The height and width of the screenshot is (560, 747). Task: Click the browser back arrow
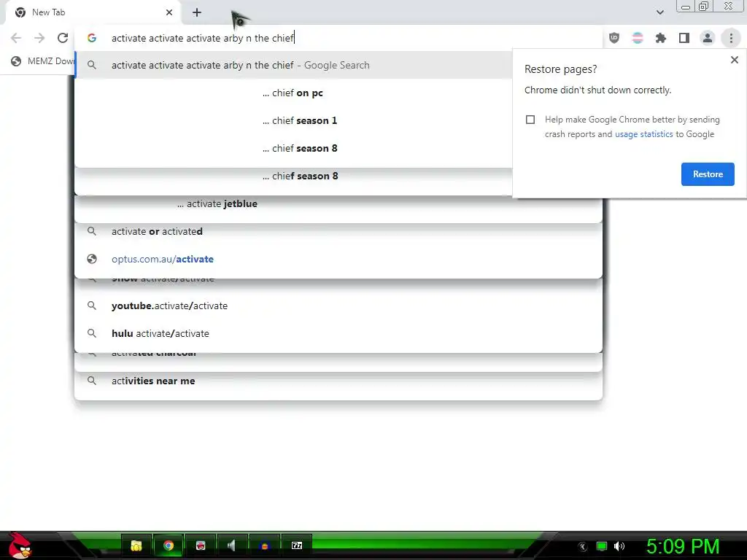(x=16, y=38)
